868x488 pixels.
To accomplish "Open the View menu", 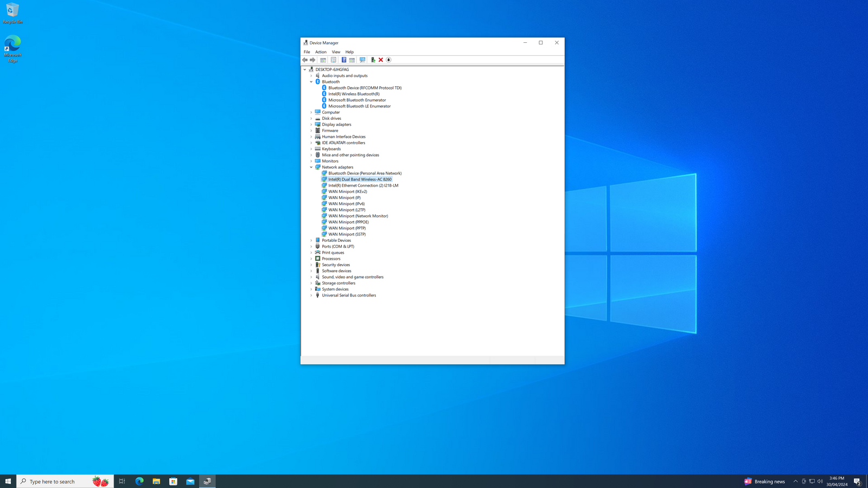I will [x=336, y=52].
